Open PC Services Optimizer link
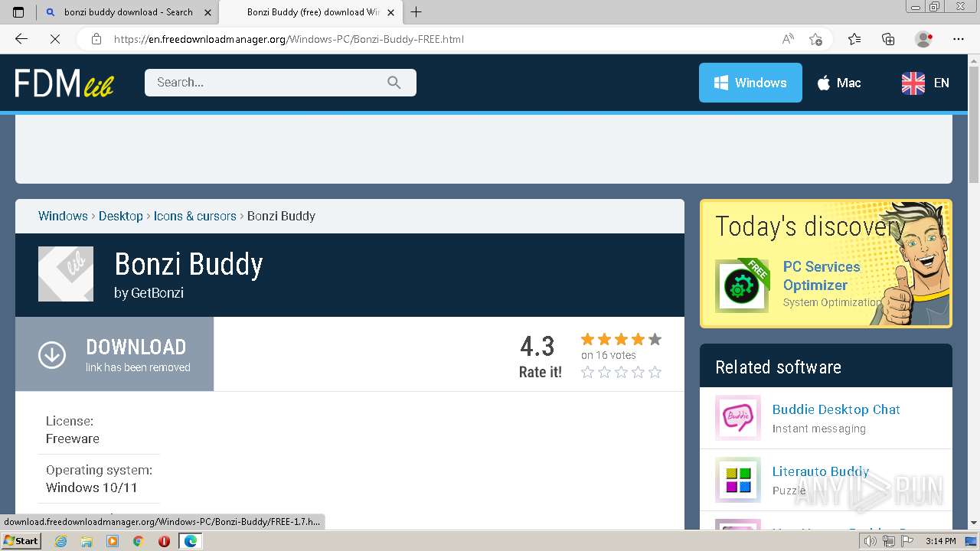980x551 pixels. [821, 275]
